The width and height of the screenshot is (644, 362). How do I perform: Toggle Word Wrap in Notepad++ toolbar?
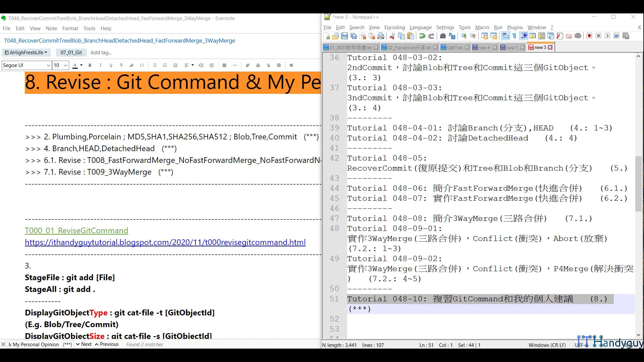click(x=505, y=36)
